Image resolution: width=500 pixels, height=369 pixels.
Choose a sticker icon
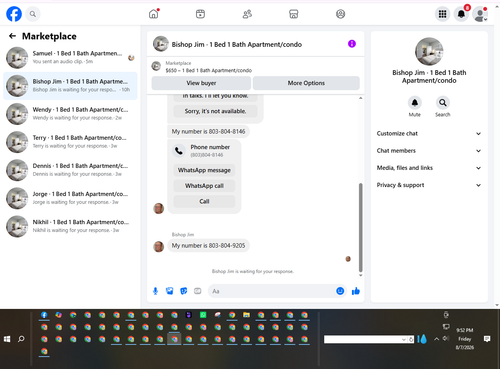click(x=184, y=291)
